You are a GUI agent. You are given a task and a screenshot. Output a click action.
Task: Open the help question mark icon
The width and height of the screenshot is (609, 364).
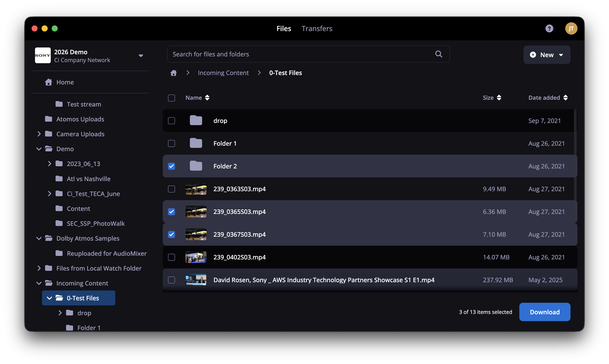tap(549, 28)
